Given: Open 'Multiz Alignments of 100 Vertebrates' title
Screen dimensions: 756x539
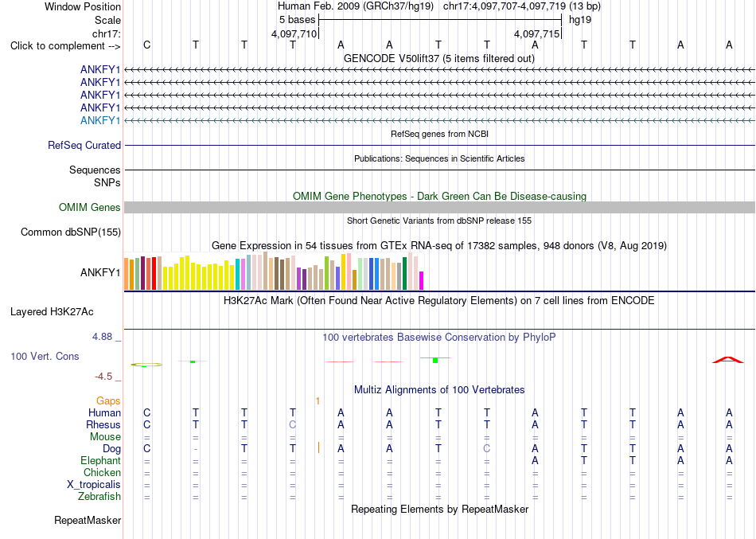Looking at the screenshot, I should point(439,390).
